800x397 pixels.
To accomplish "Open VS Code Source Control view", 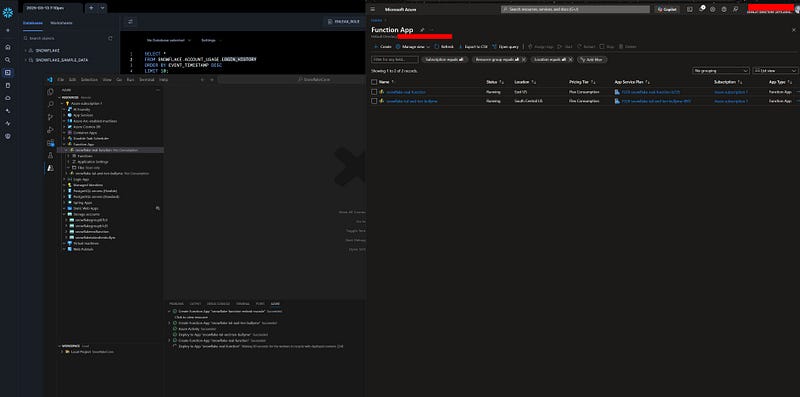I will pos(50,117).
